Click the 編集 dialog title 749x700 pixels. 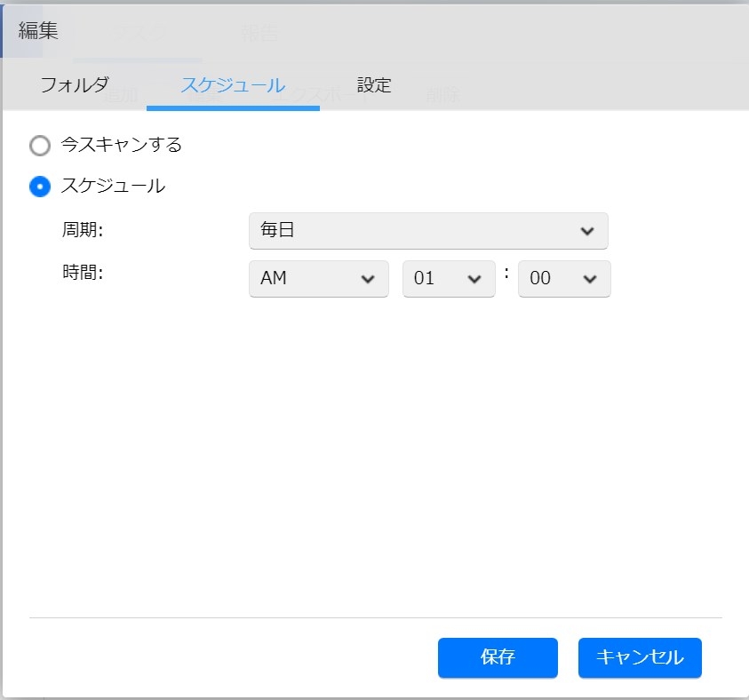tap(38, 31)
